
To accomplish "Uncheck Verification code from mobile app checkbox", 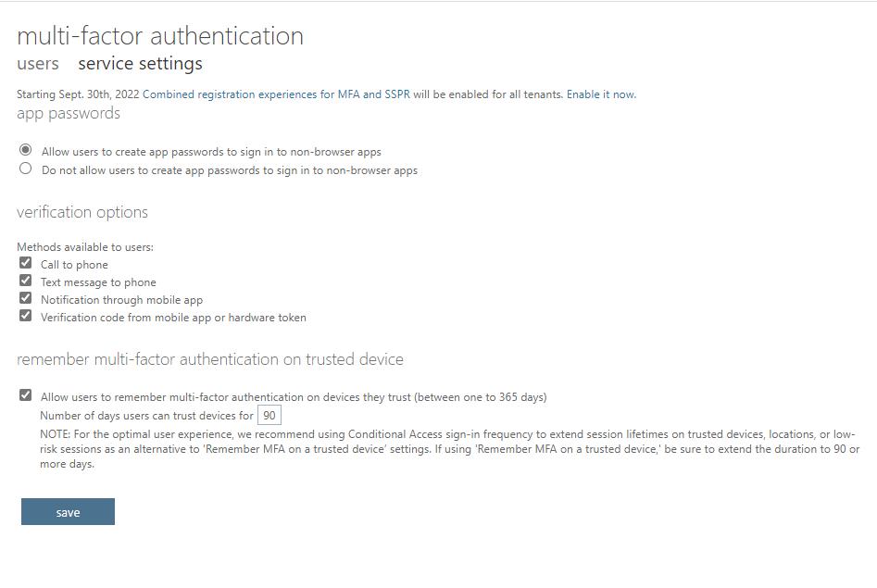I will coord(25,316).
